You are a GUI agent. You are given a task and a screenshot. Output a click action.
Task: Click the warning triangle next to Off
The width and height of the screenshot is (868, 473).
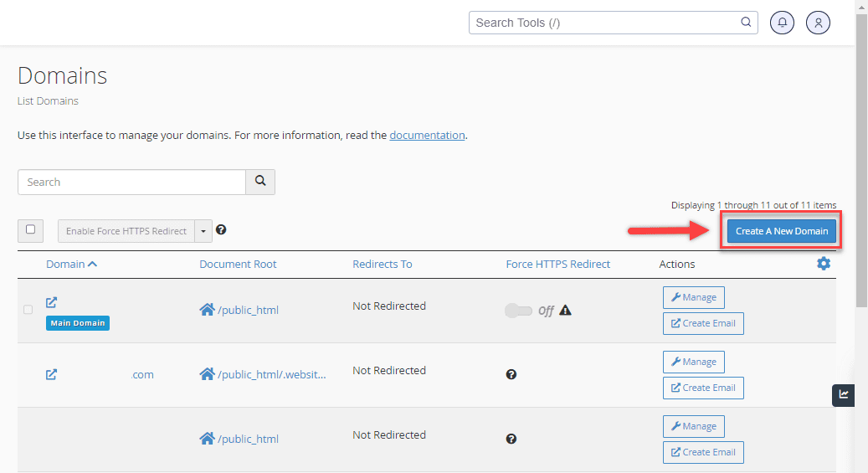(565, 310)
